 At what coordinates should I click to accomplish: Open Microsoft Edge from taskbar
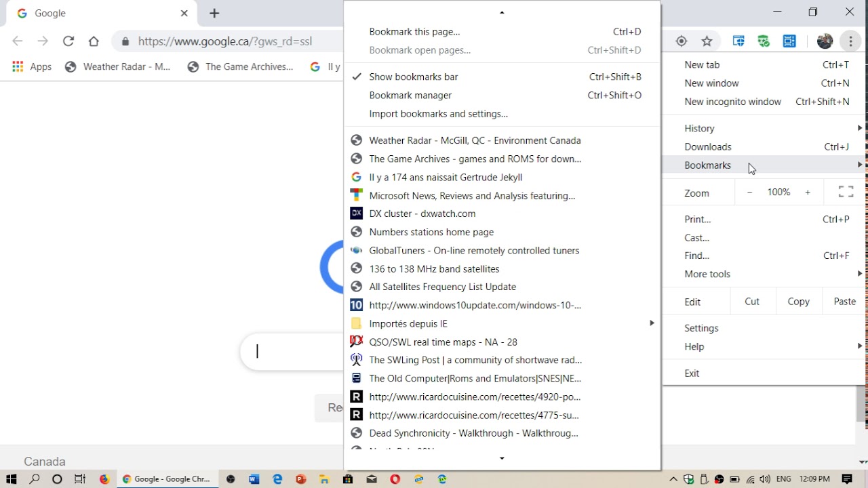click(x=277, y=479)
